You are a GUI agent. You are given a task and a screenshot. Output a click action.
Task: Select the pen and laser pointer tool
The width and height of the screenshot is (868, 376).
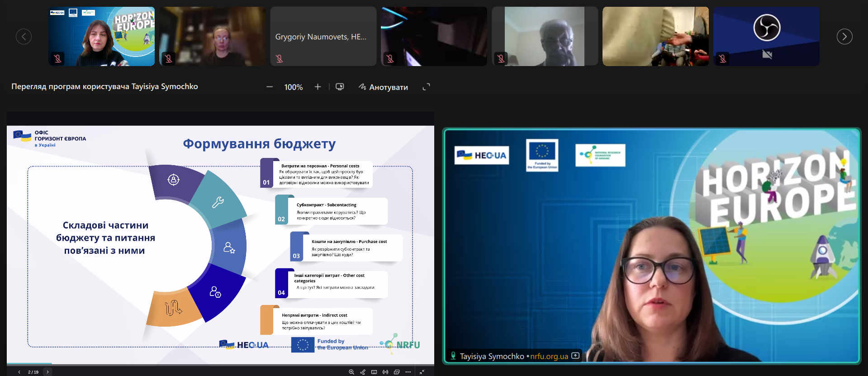click(x=363, y=372)
